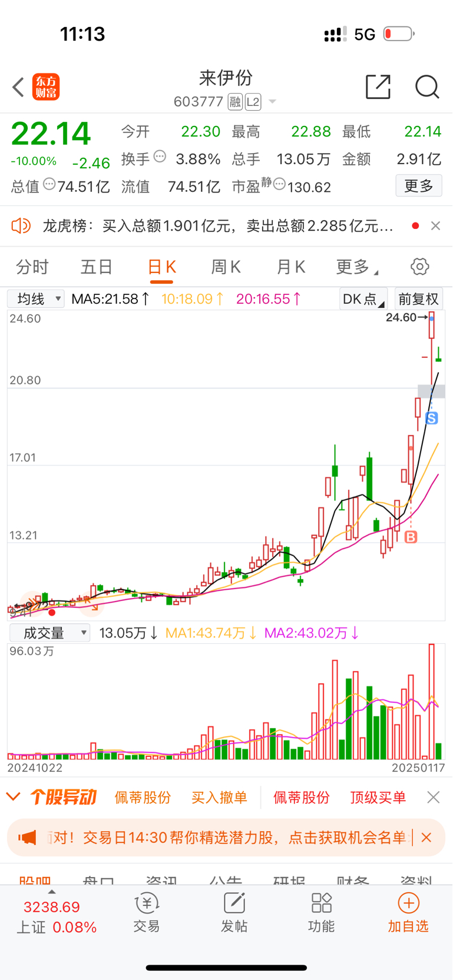Switch to 周K chart tab

click(x=226, y=267)
